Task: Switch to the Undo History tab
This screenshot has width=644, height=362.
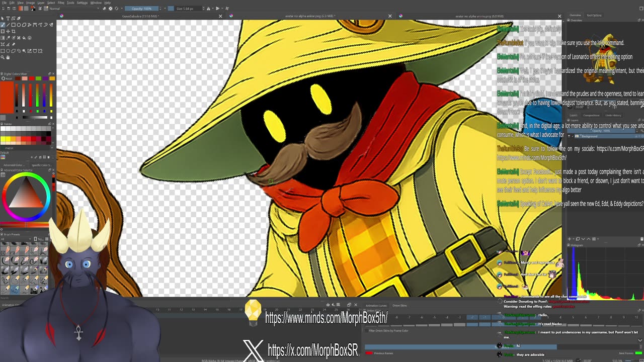Action: pyautogui.click(x=613, y=115)
